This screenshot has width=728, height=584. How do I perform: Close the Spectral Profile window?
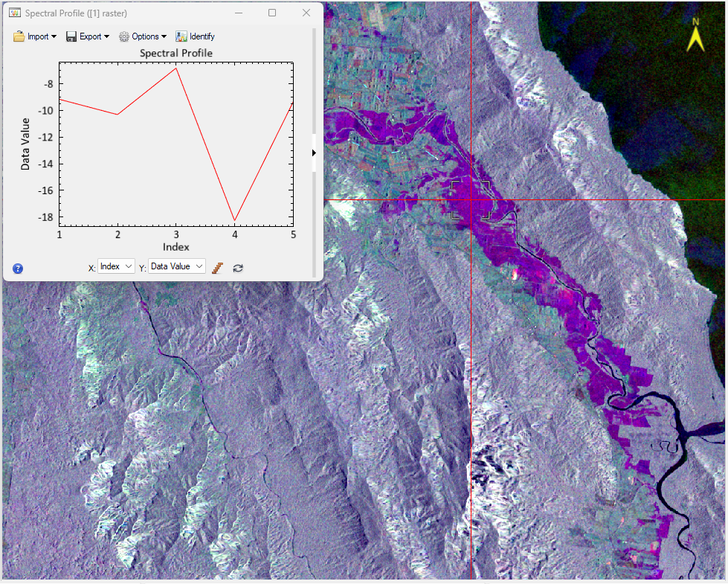306,13
